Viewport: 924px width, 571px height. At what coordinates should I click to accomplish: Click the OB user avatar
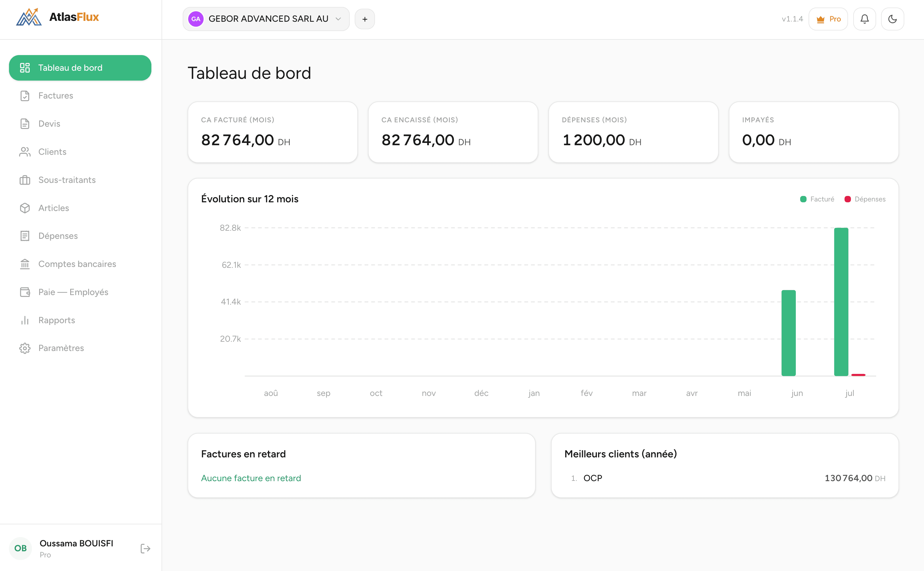20,548
